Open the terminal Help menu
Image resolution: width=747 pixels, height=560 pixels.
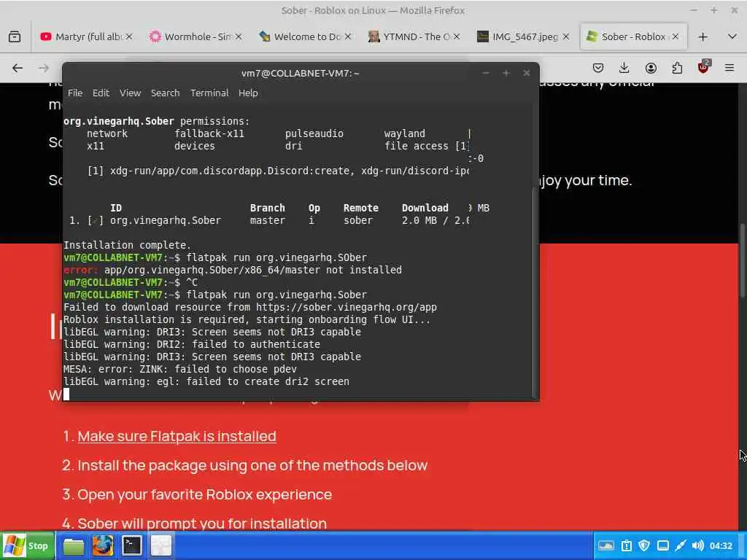[x=248, y=93]
